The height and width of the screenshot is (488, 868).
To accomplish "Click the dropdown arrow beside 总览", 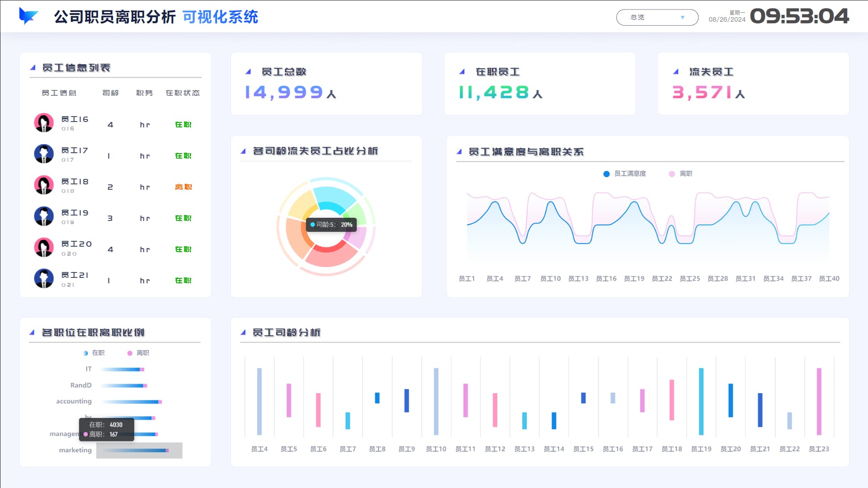I will 683,18.
